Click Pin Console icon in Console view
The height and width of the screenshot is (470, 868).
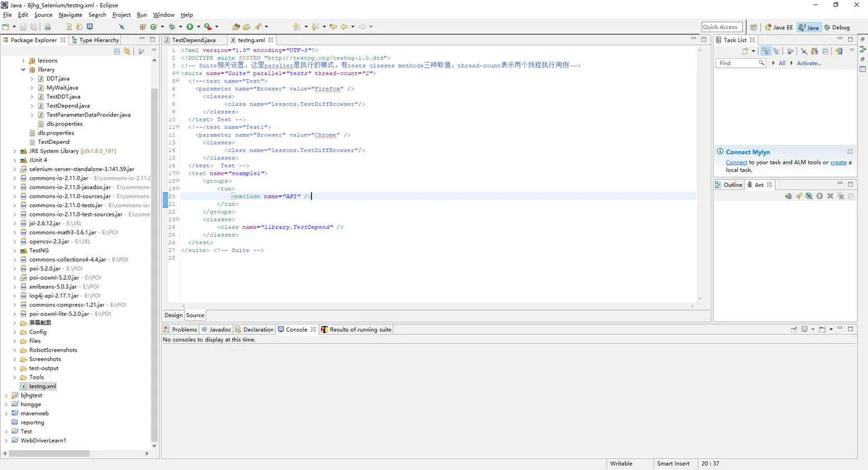click(794, 329)
